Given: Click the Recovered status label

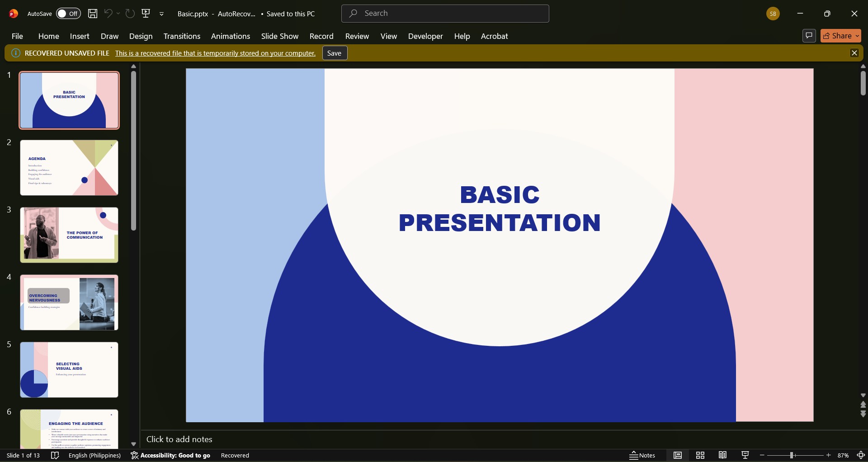Looking at the screenshot, I should [235, 455].
